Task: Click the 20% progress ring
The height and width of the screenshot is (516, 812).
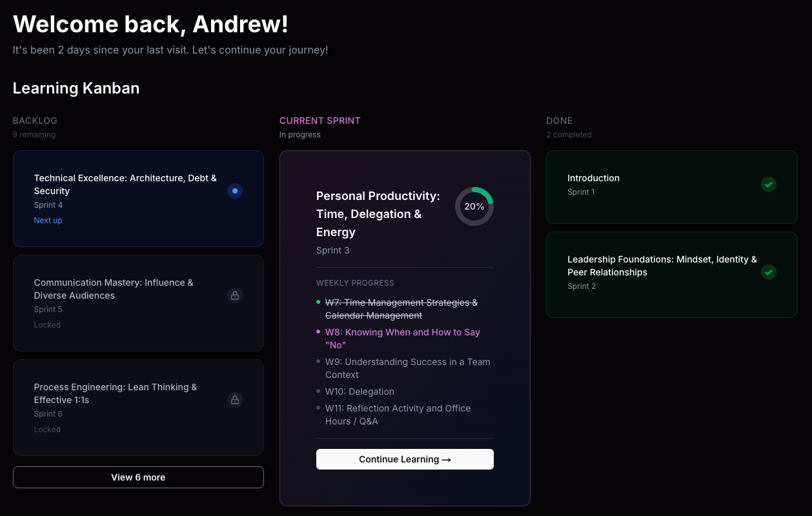Action: [474, 206]
